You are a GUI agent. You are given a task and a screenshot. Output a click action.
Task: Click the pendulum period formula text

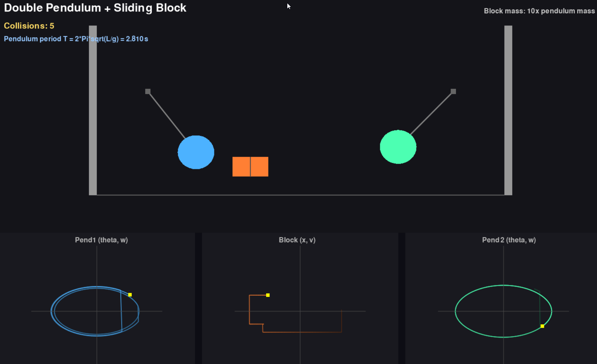76,39
